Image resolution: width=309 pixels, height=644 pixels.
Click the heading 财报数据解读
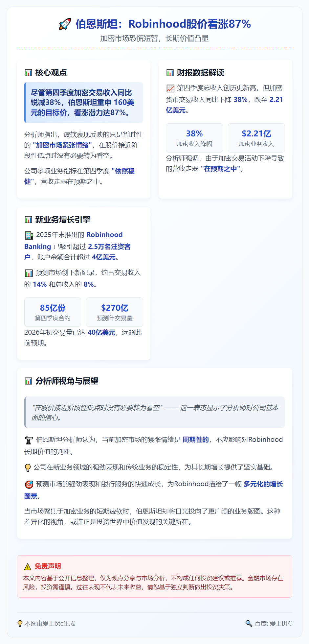click(201, 73)
